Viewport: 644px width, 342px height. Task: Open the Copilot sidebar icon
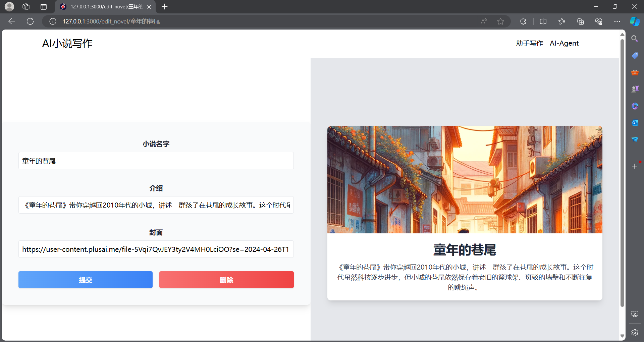pyautogui.click(x=635, y=21)
